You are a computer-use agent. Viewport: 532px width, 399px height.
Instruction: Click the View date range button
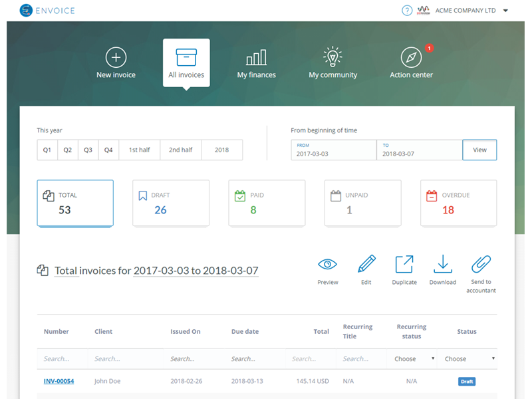[x=479, y=150]
